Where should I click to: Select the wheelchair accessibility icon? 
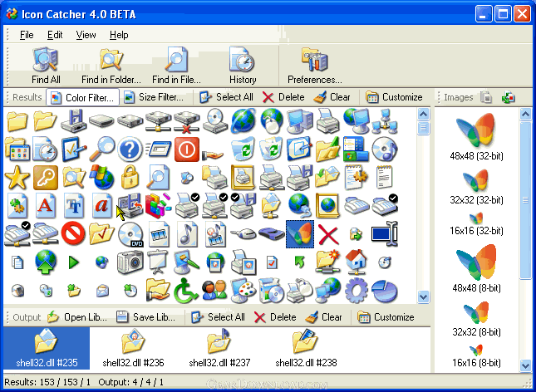pos(185,291)
